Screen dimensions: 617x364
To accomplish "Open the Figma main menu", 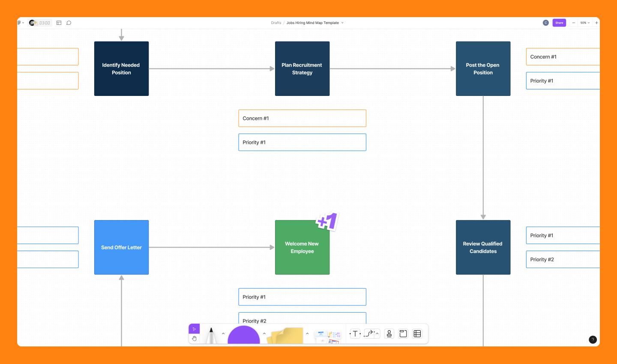I will click(19, 23).
